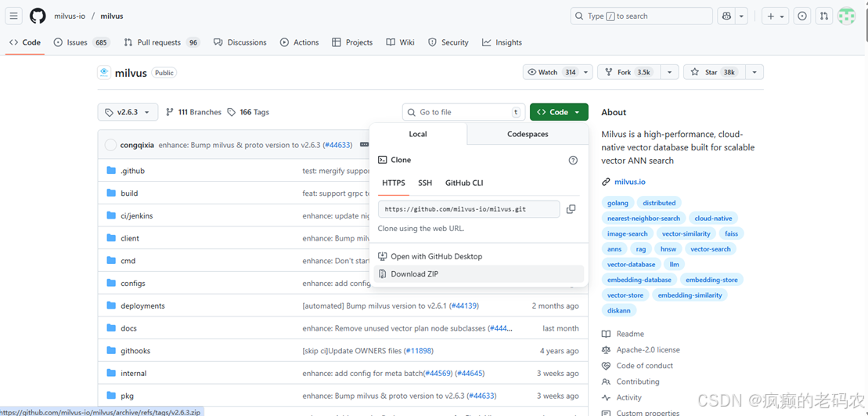Screen dimensions: 868x416
Task: Open the create new plus dropdown
Action: (x=775, y=16)
